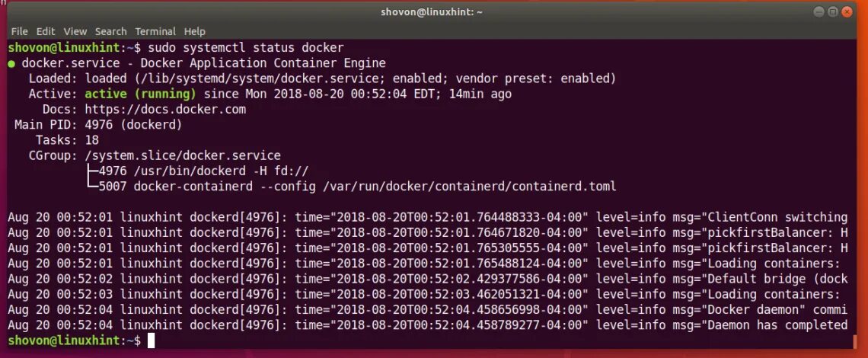Click the green docker.service status dot
This screenshot has width=868, height=358.
pyautogui.click(x=11, y=64)
